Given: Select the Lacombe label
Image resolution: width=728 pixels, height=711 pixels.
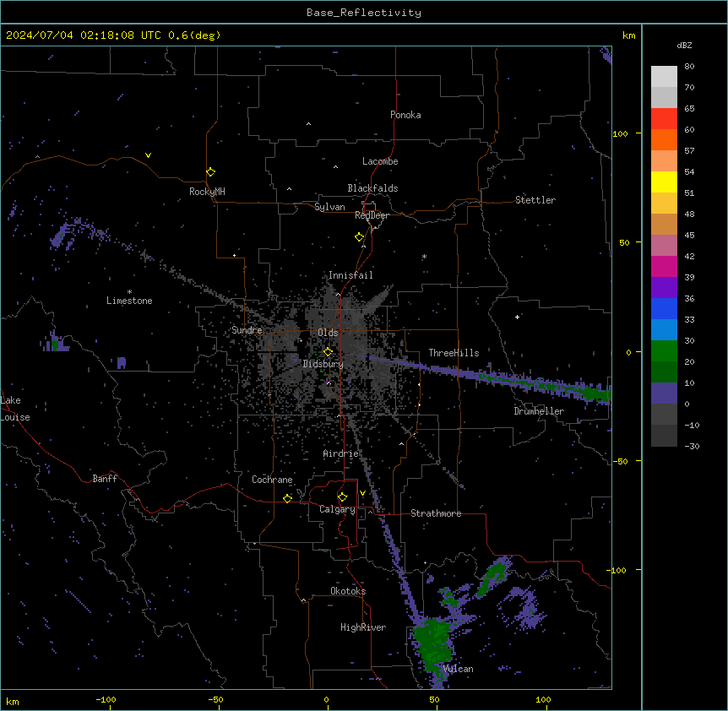Looking at the screenshot, I should (x=380, y=161).
